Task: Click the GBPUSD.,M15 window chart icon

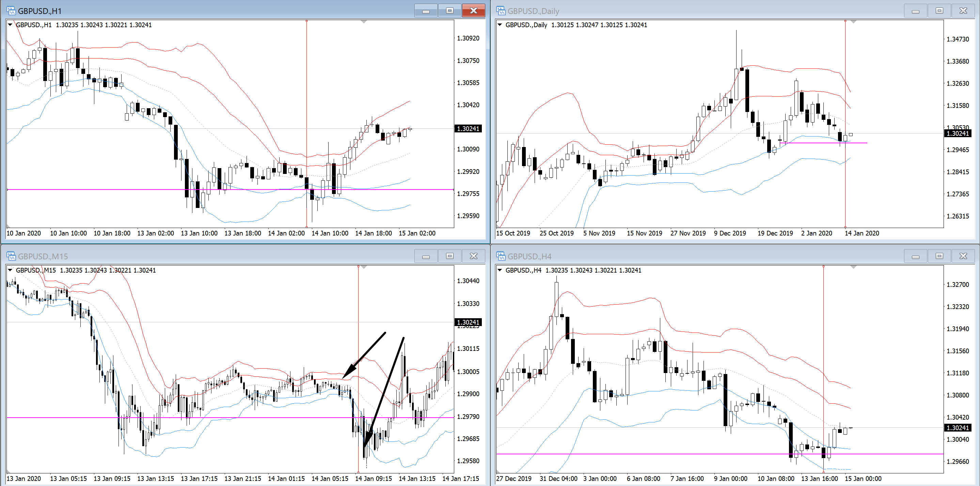Action: coord(11,256)
